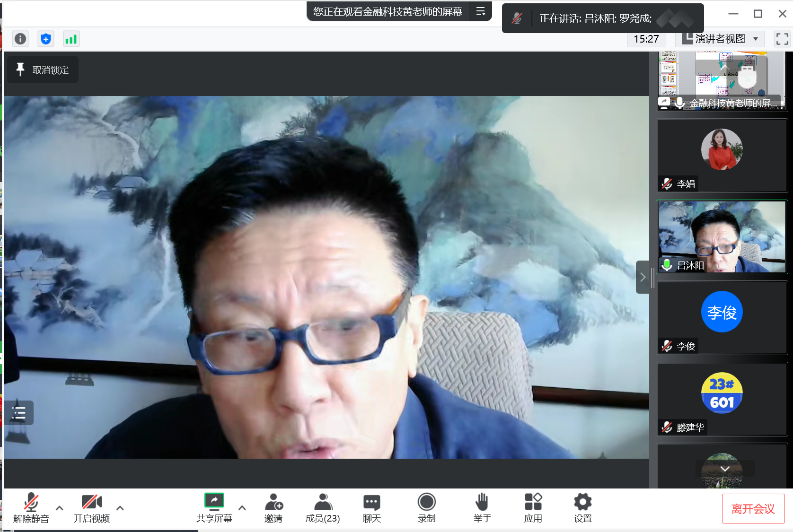
Task: Expand audio options arrow beside 解除静音
Action: tap(60, 508)
